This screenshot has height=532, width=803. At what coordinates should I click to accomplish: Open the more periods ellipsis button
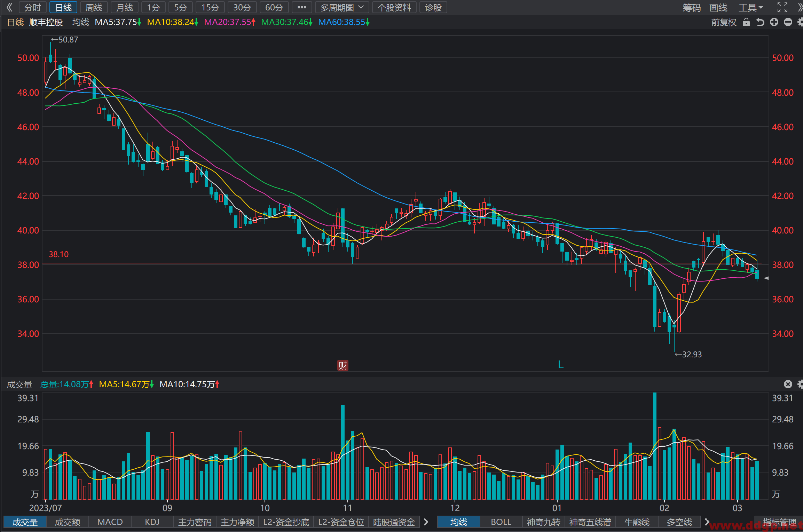[302, 7]
